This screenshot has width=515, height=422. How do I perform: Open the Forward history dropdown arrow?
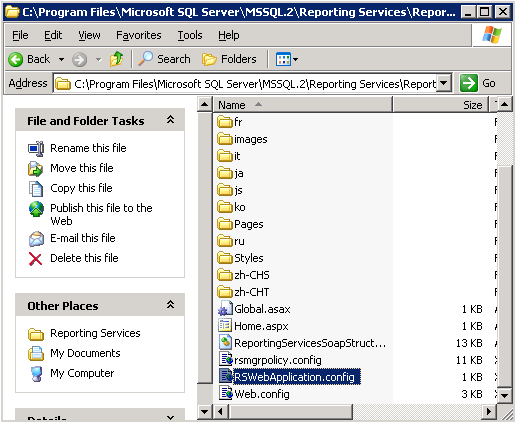pyautogui.click(x=98, y=60)
